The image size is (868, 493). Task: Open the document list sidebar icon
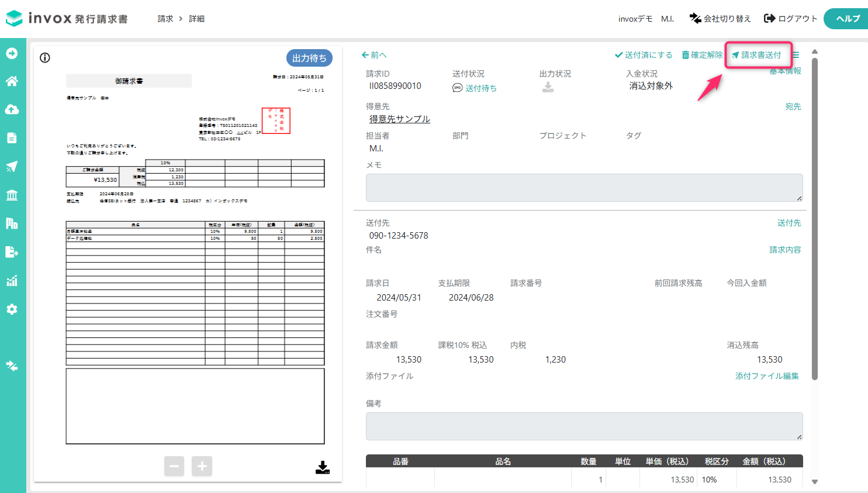tap(12, 138)
